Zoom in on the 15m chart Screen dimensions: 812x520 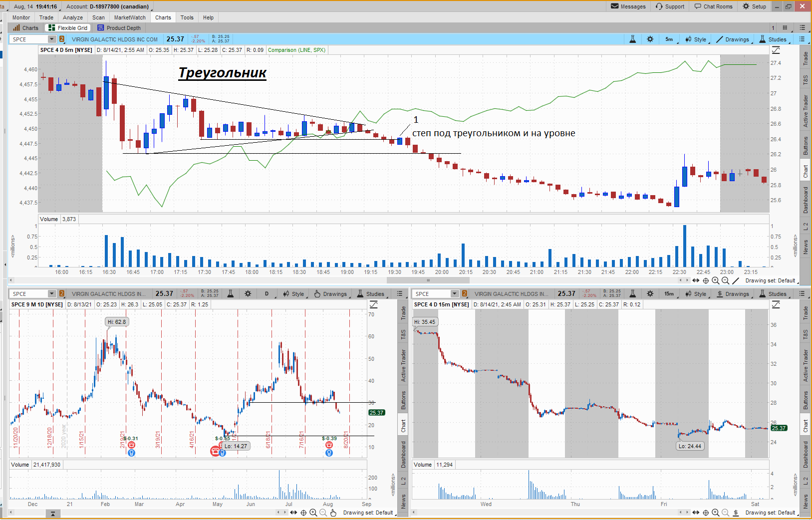click(x=716, y=513)
